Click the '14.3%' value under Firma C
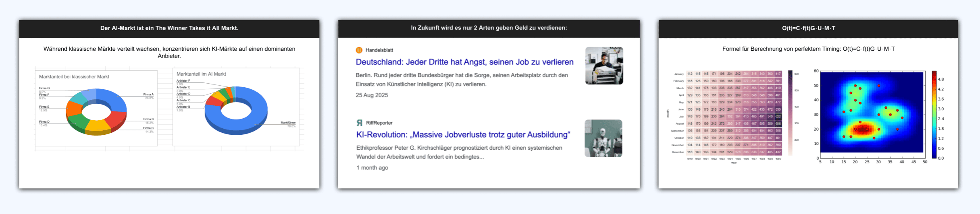This screenshot has width=980, height=214. coord(150,132)
